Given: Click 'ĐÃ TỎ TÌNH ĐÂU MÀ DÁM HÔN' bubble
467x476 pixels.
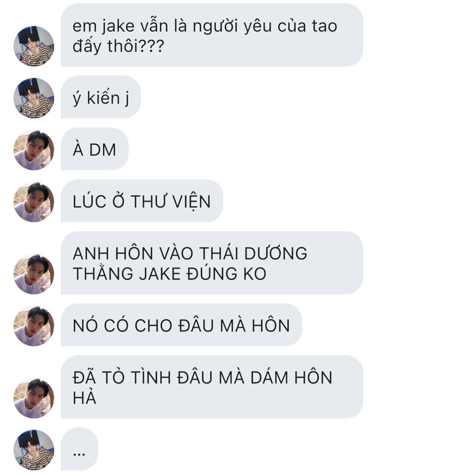Looking at the screenshot, I should click(212, 387).
